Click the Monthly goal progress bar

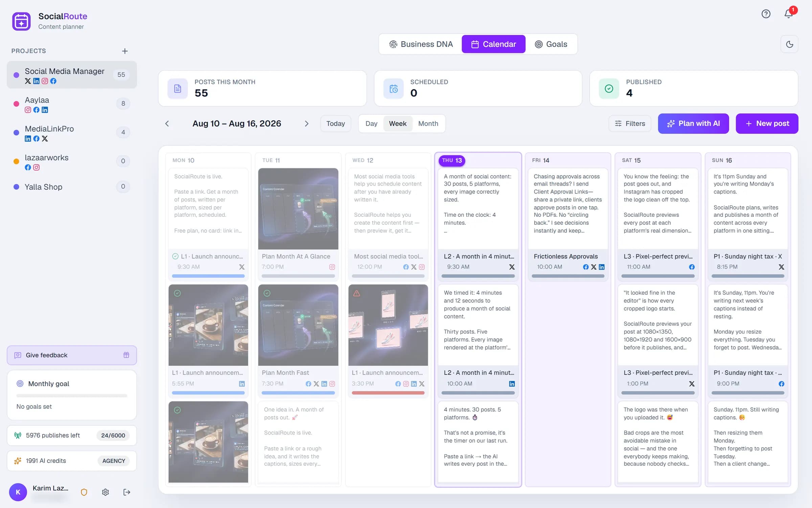point(72,396)
